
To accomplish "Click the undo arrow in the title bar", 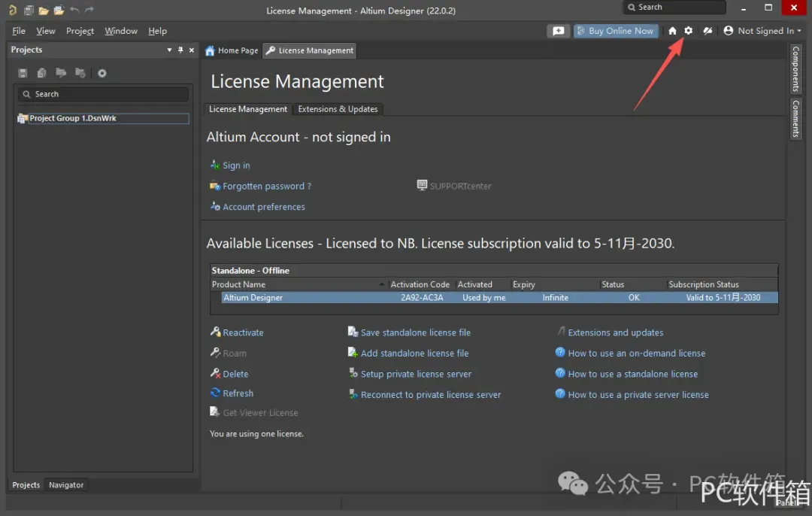I will point(74,10).
